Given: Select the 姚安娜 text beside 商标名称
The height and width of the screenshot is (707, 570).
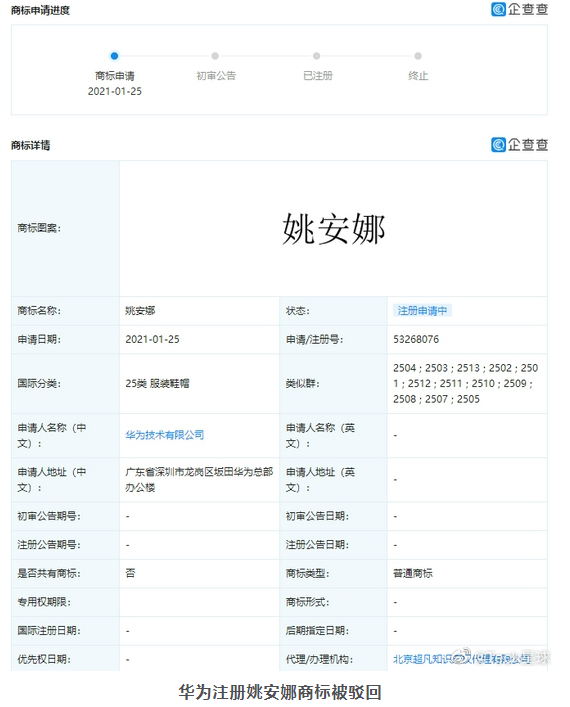Looking at the screenshot, I should (140, 311).
